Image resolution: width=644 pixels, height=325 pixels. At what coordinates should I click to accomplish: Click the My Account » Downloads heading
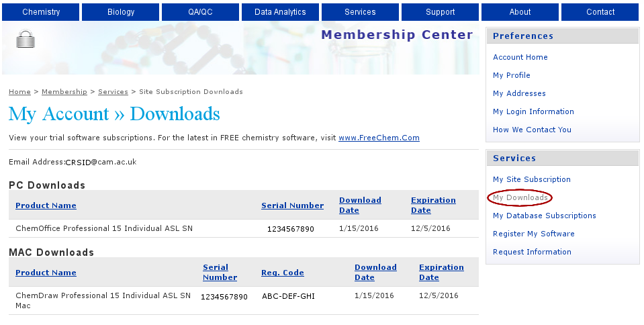tap(114, 113)
